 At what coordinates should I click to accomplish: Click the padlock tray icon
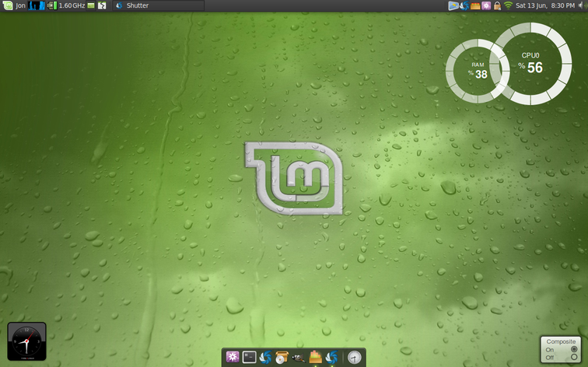497,5
